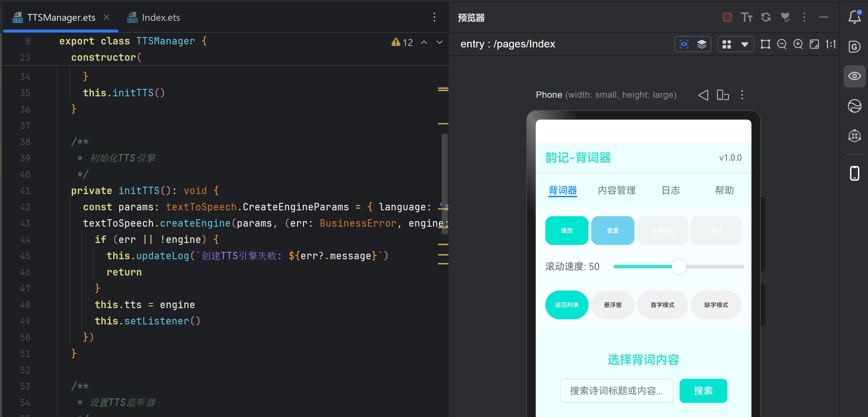Image resolution: width=868 pixels, height=417 pixels.
Task: Click the 搜索 button next to the search box
Action: pyautogui.click(x=703, y=391)
